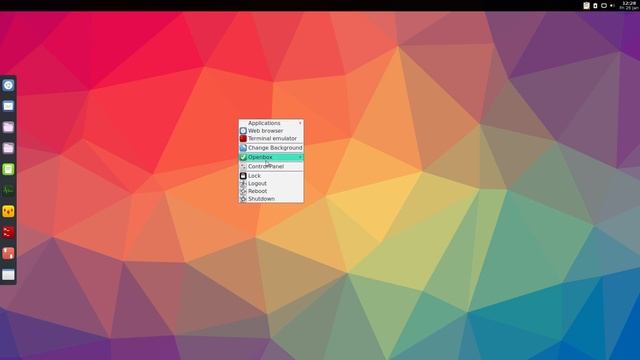Open the system monitor graph dock icon

8,190
